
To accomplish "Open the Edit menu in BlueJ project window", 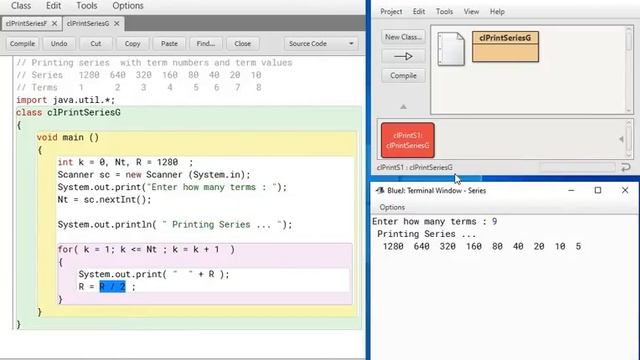I will [419, 12].
